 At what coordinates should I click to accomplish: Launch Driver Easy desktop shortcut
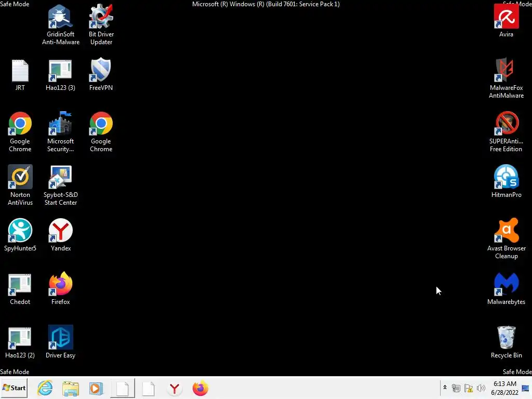pos(60,342)
